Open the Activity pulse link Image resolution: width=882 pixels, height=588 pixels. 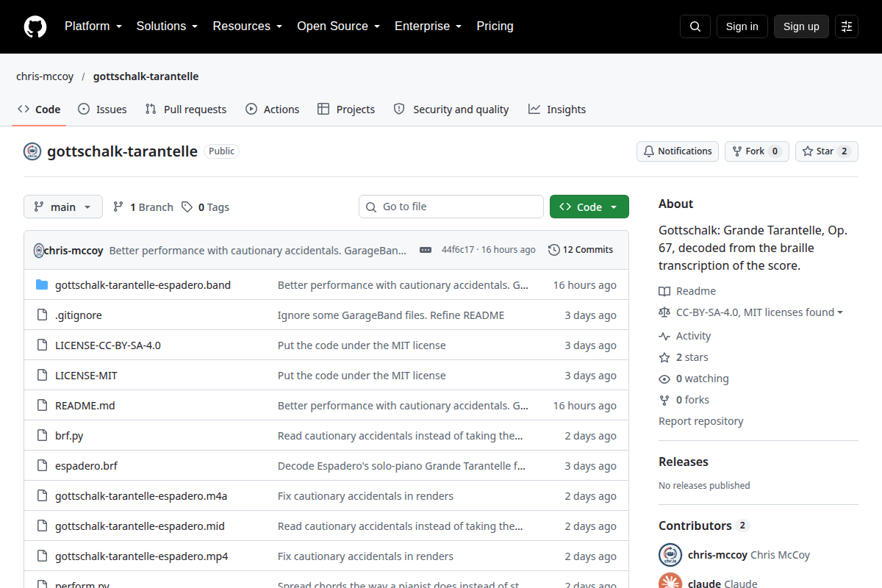coord(685,336)
